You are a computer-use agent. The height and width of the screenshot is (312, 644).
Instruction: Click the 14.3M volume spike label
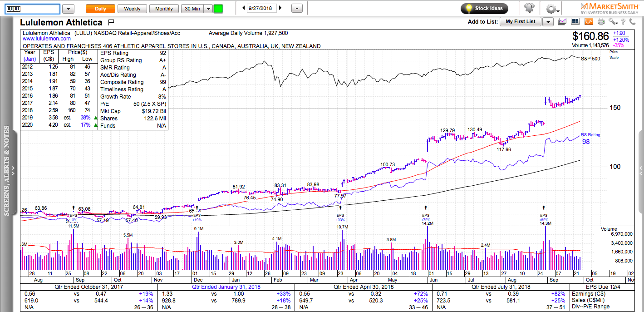click(x=545, y=223)
